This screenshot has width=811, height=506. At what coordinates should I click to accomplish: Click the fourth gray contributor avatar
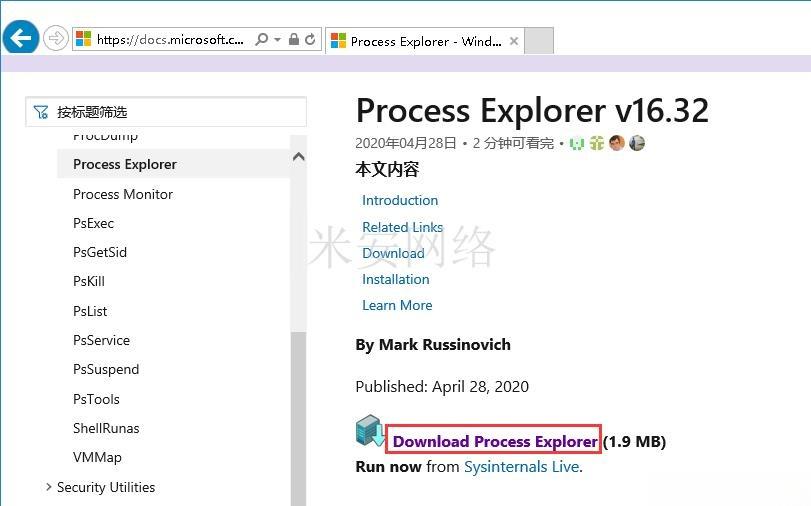(x=637, y=143)
